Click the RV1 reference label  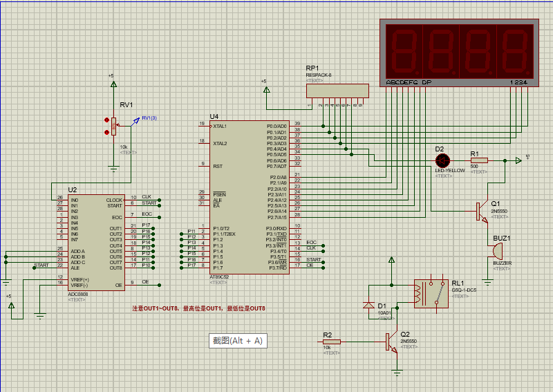pos(126,105)
